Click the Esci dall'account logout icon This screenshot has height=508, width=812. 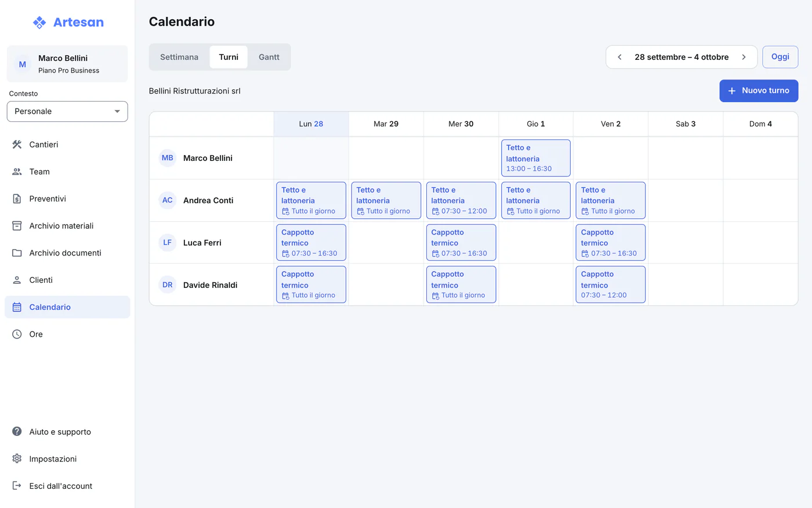(x=17, y=486)
